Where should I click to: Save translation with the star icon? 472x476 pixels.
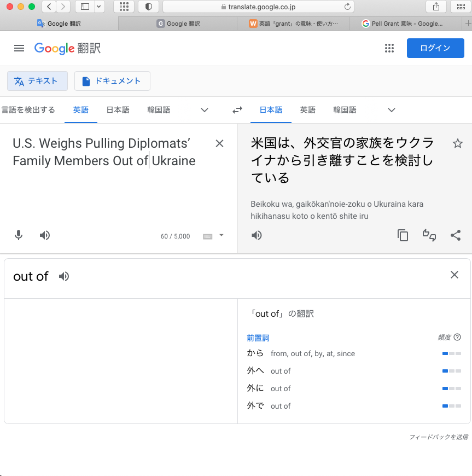[x=458, y=143]
